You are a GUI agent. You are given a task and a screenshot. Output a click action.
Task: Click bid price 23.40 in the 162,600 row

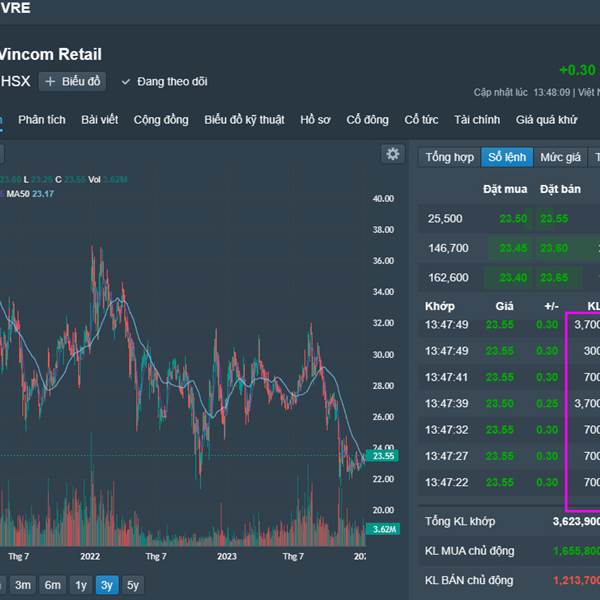point(513,278)
